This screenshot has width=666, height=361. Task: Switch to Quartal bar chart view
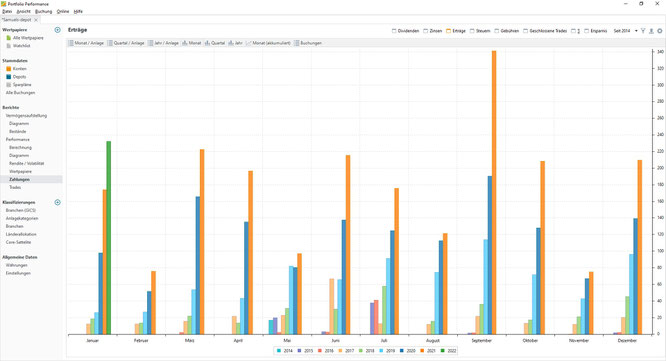pos(214,43)
